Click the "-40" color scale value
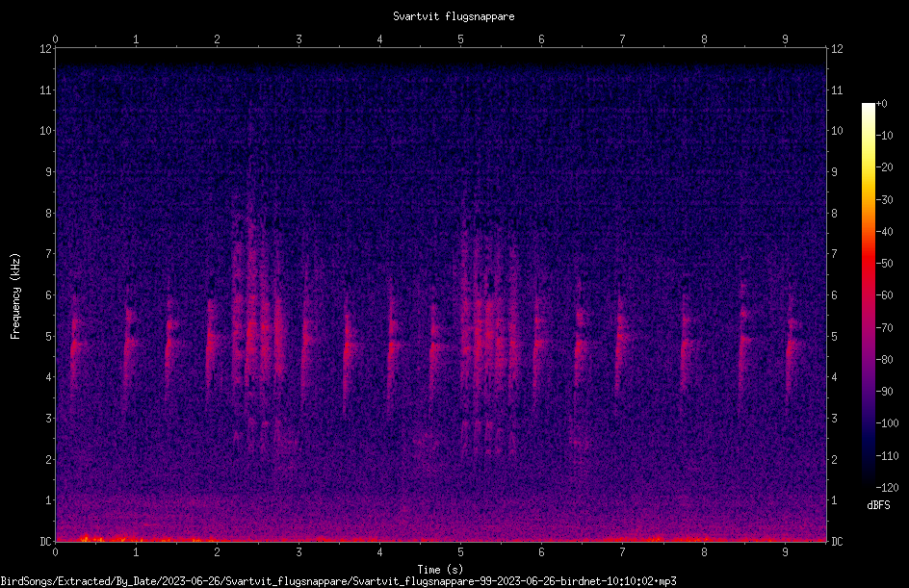909x588 pixels. coord(884,232)
